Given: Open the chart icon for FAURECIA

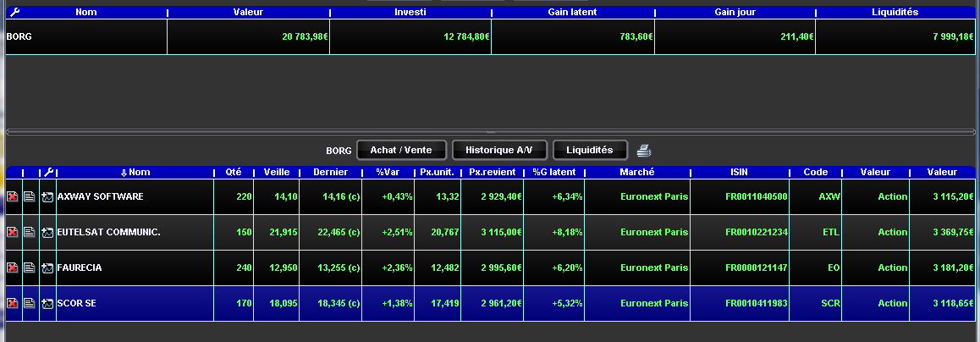Looking at the screenshot, I should pos(47,268).
